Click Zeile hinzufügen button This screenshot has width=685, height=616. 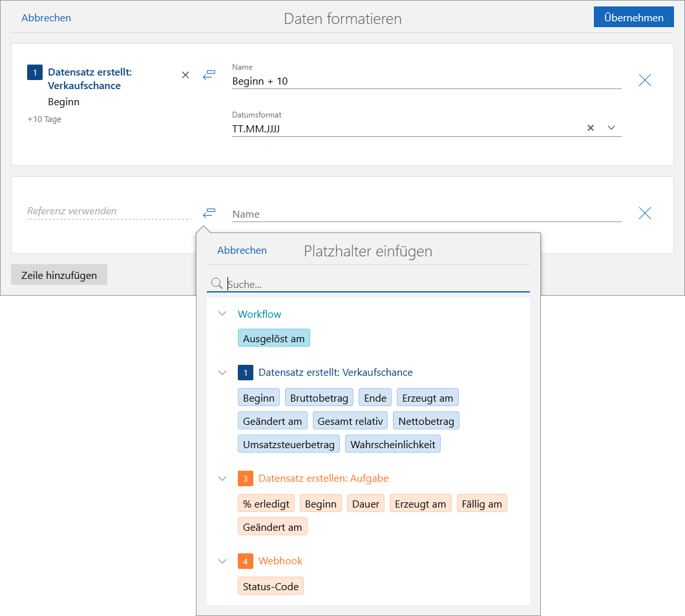(59, 275)
